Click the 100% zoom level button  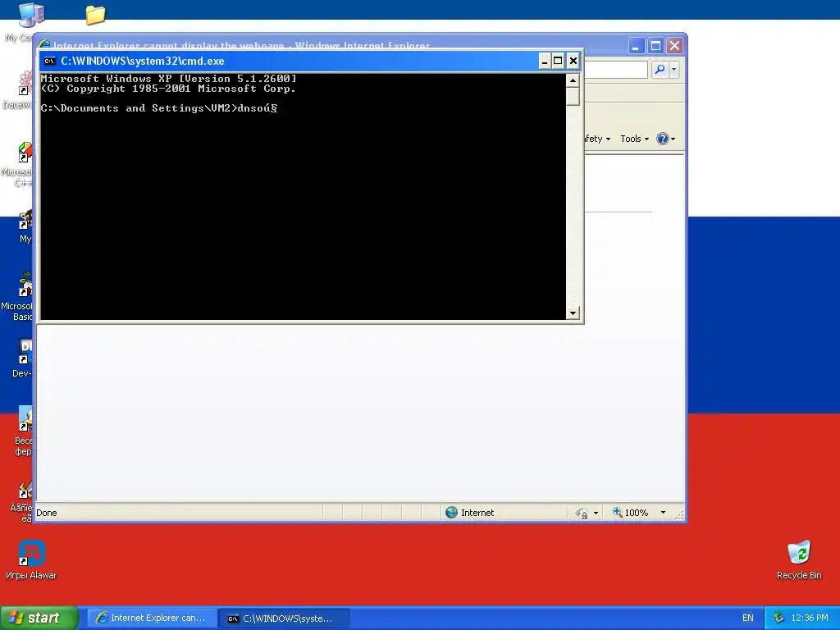[631, 513]
